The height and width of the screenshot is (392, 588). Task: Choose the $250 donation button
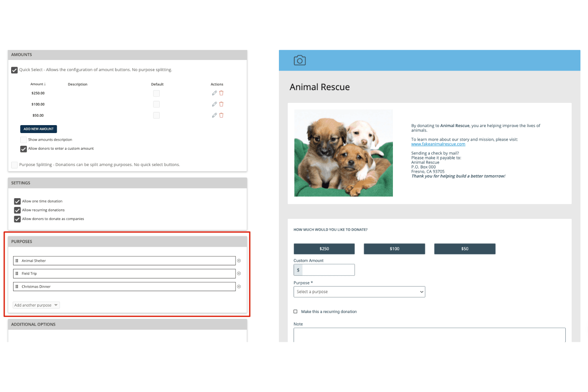[x=324, y=249]
